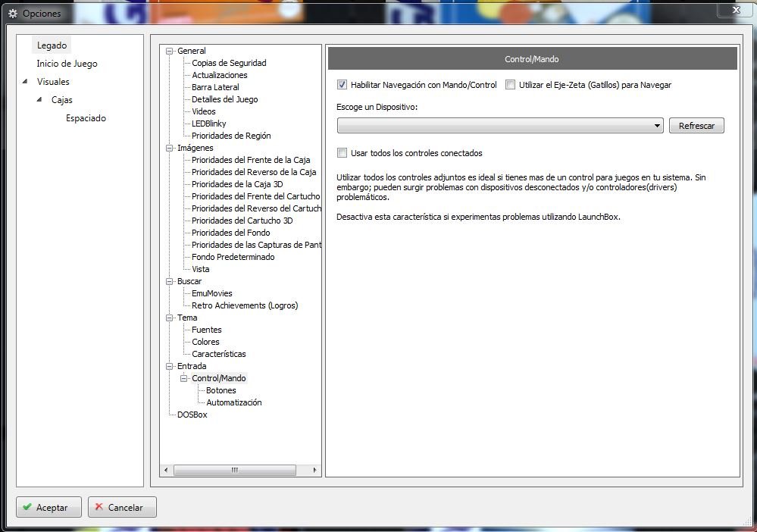Click the tree scrollbar right arrow

314,470
